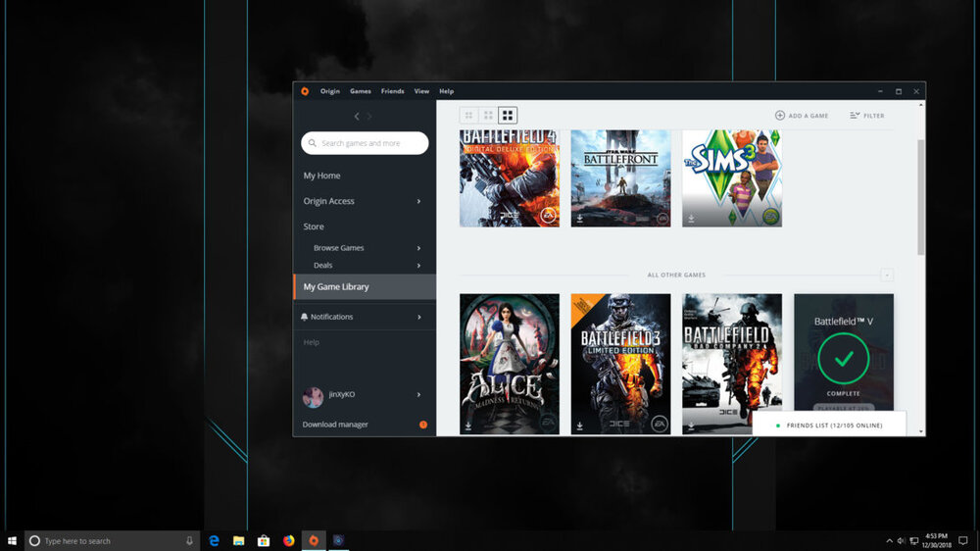This screenshot has height=551, width=980.
Task: Click the game library vertical scrollbar
Action: click(x=920, y=196)
